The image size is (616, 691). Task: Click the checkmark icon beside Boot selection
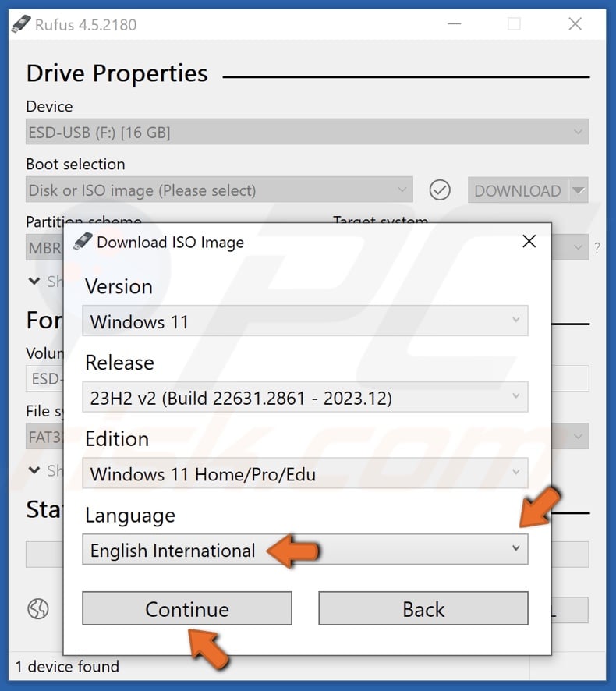point(439,190)
